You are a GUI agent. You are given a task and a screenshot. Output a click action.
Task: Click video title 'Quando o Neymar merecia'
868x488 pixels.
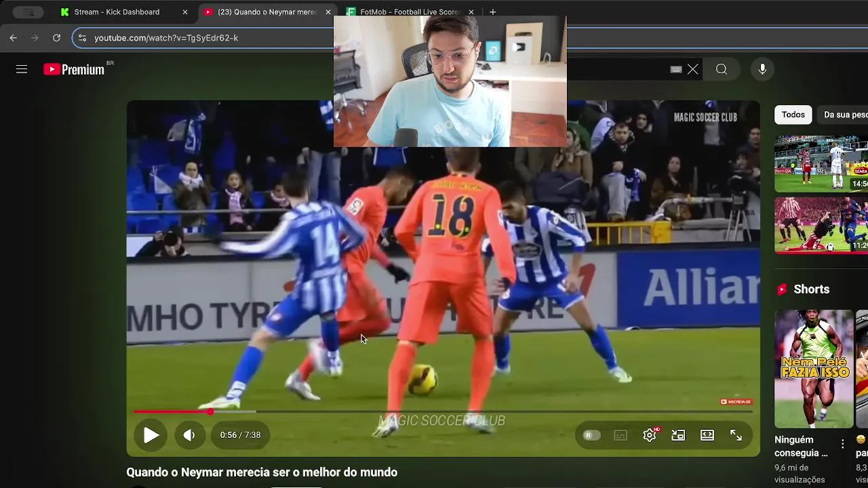[x=262, y=472]
